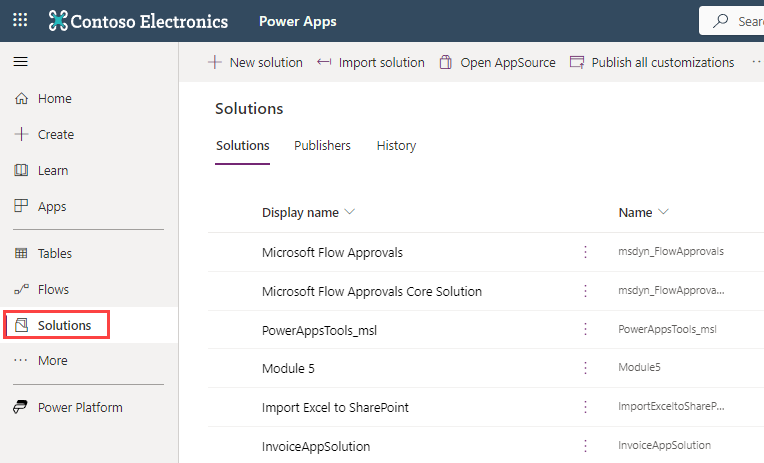Open Microsoft Flow Approvals Core Solution
764x463 pixels.
coord(372,291)
